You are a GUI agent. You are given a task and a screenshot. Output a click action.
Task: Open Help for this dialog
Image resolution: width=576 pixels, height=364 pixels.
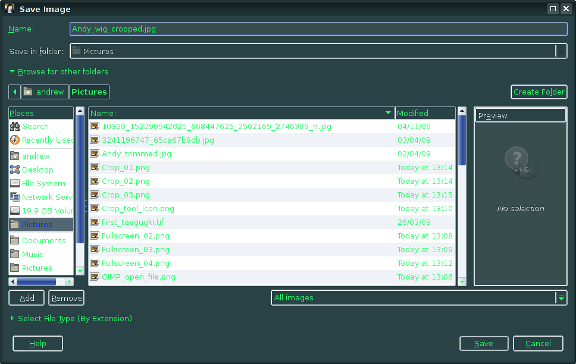[x=38, y=343]
